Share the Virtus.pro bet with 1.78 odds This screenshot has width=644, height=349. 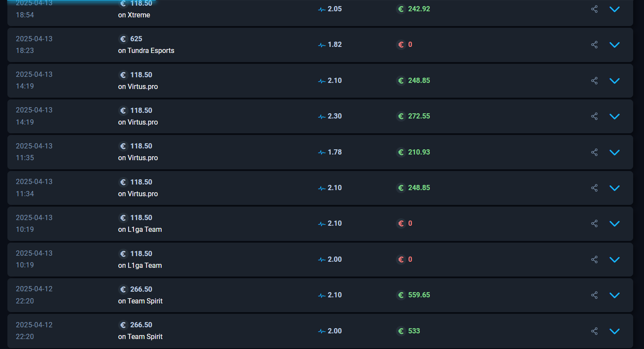coord(594,152)
